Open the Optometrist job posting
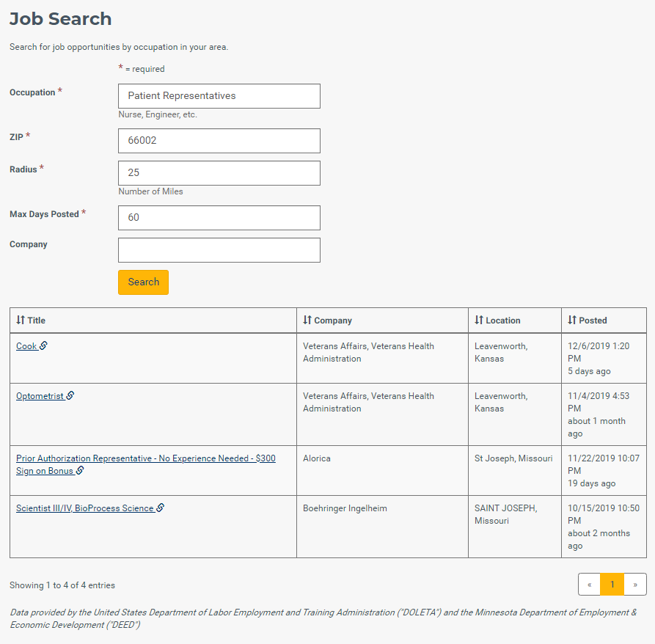The width and height of the screenshot is (655, 644). (x=40, y=396)
